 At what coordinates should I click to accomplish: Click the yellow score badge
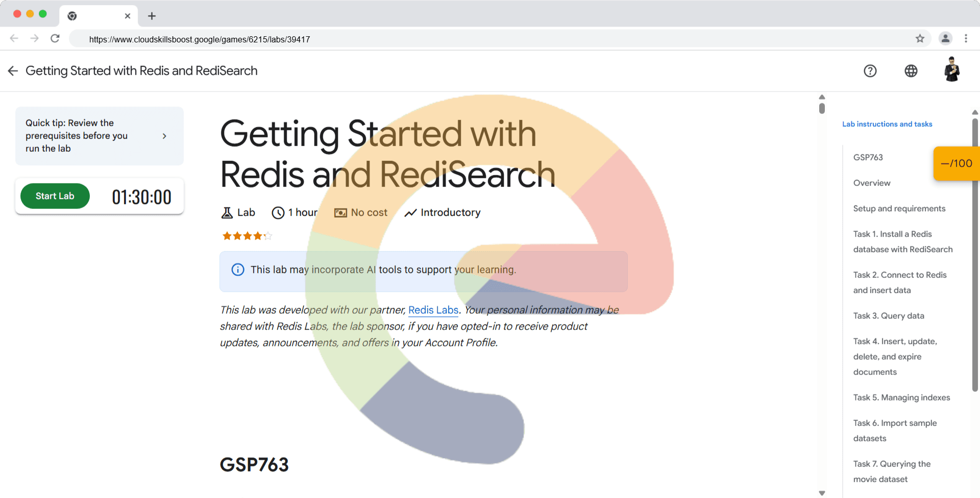(956, 163)
